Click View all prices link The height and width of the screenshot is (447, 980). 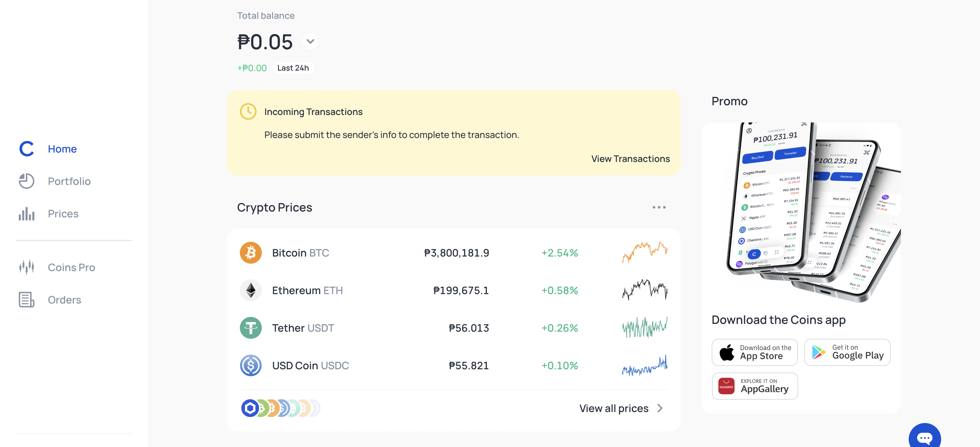tap(614, 408)
